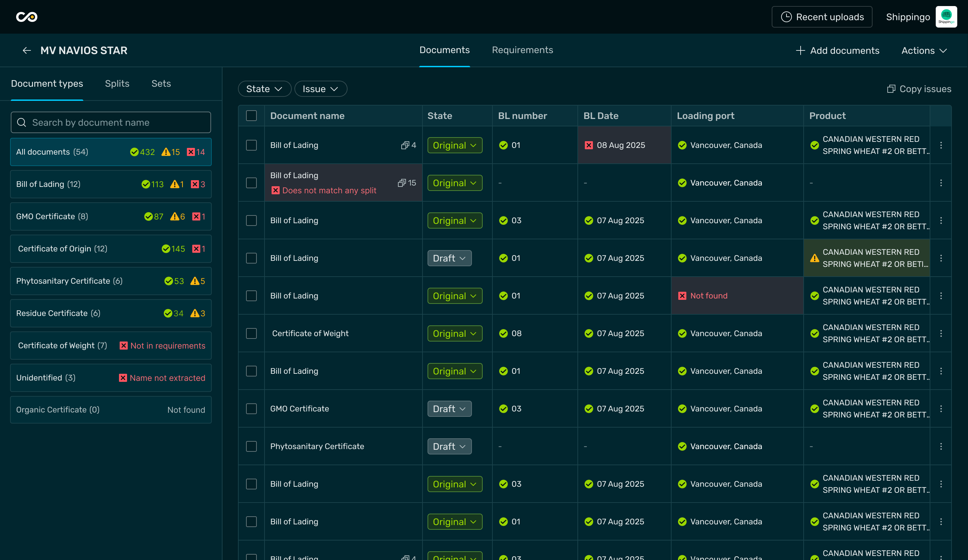Select the GMO Certificate row checkbox
Image resolution: width=968 pixels, height=560 pixels.
point(251,409)
